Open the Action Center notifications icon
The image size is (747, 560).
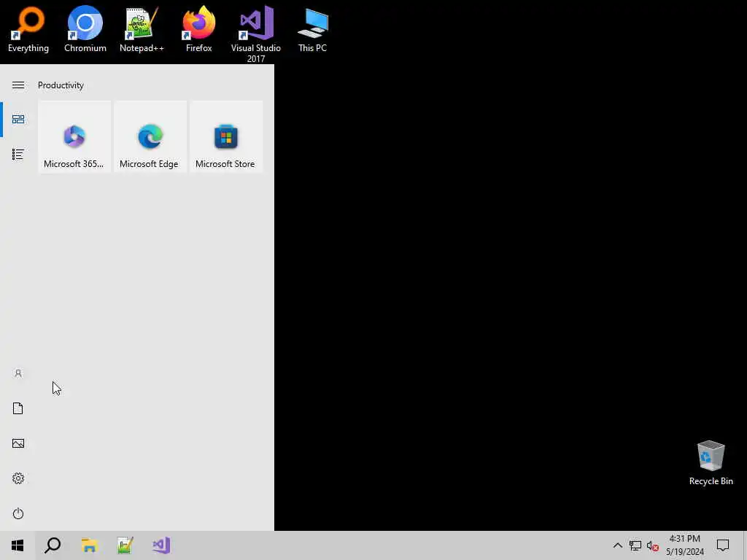[x=723, y=545]
